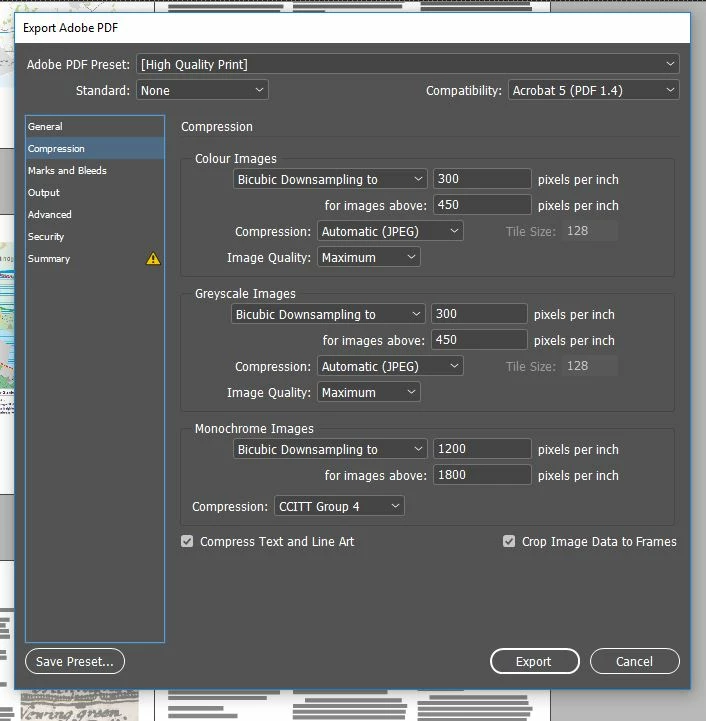Click the Monochrome Images group label

coord(254,429)
